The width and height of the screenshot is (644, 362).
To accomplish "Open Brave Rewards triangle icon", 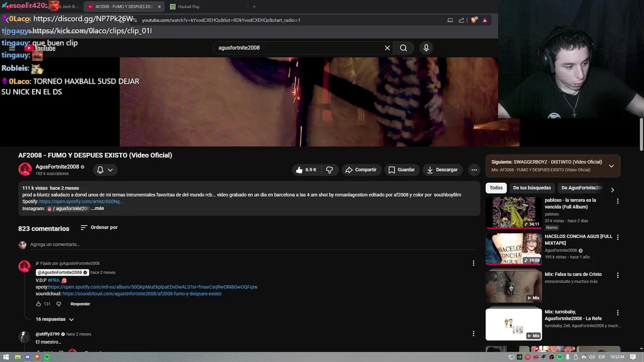I will pyautogui.click(x=485, y=20).
